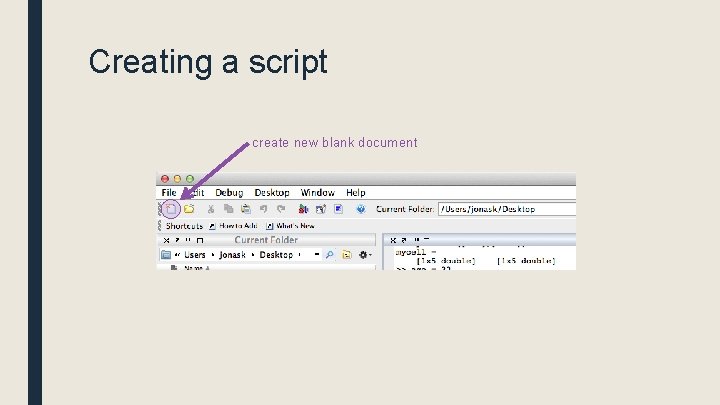Screen dimensions: 720x405
Task: Search files using the magnifier icon
Action: coord(330,255)
